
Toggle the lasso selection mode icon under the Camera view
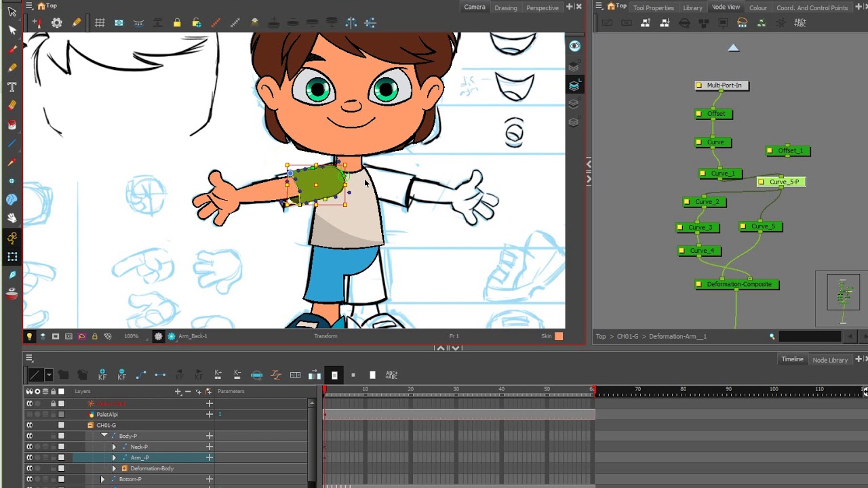(81, 336)
